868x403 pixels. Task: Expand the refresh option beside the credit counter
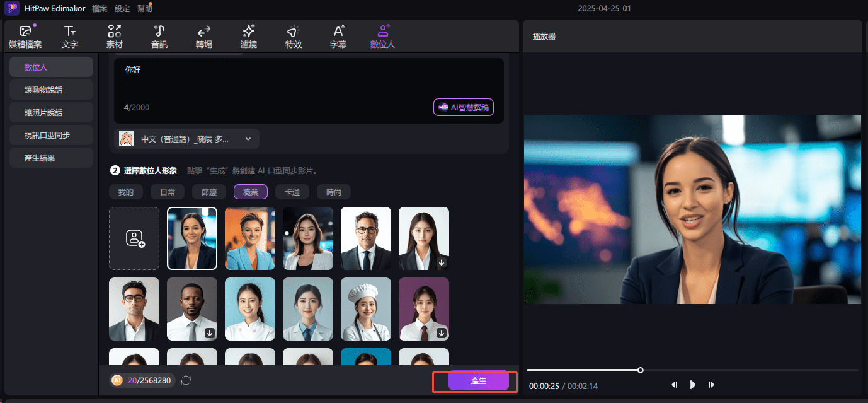pyautogui.click(x=186, y=380)
